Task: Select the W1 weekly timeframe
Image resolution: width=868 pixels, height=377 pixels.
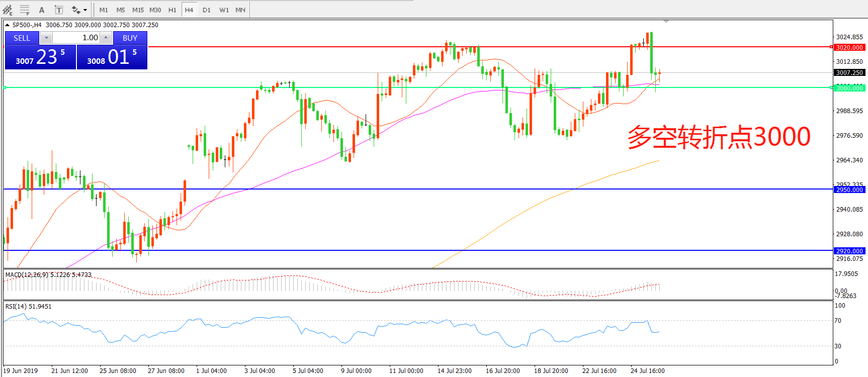Action: [x=224, y=10]
